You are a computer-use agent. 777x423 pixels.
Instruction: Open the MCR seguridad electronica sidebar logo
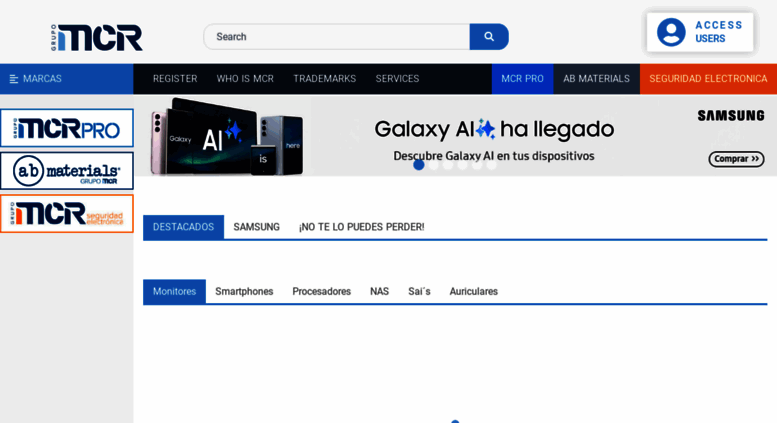67,213
